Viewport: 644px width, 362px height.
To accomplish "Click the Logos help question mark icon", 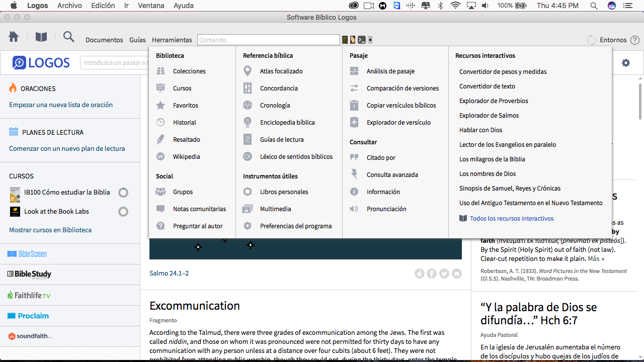I will pos(635,40).
